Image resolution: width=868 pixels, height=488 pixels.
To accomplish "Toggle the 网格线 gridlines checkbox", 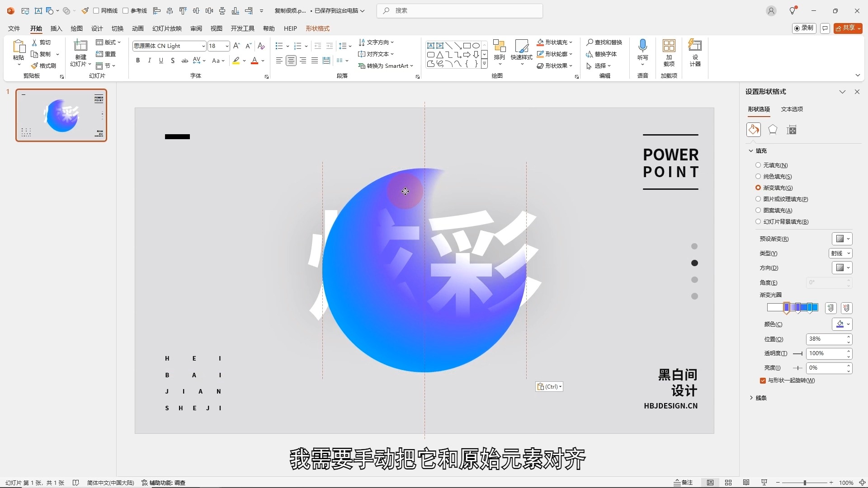I will coord(96,10).
